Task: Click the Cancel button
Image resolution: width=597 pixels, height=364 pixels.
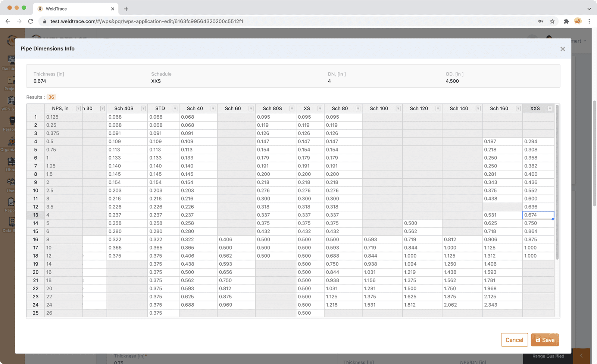Action: (514, 340)
